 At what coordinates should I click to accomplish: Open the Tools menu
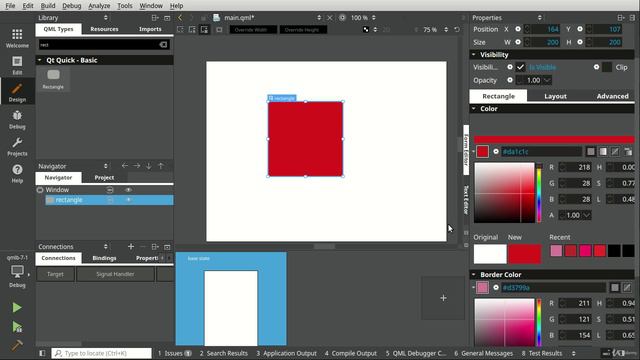click(x=124, y=6)
